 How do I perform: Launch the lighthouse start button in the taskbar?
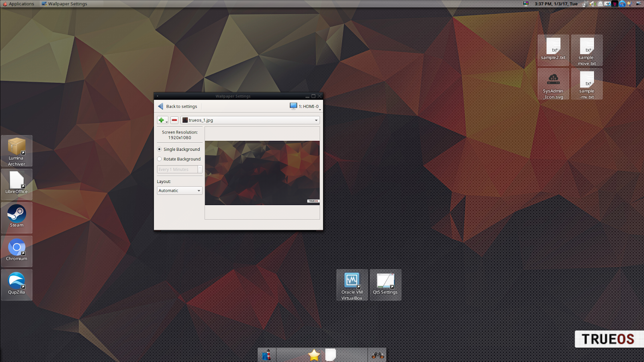pyautogui.click(x=266, y=355)
